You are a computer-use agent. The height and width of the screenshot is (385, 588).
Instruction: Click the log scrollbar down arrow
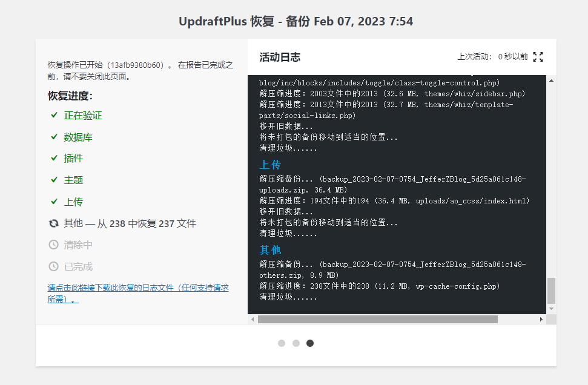pos(551,309)
